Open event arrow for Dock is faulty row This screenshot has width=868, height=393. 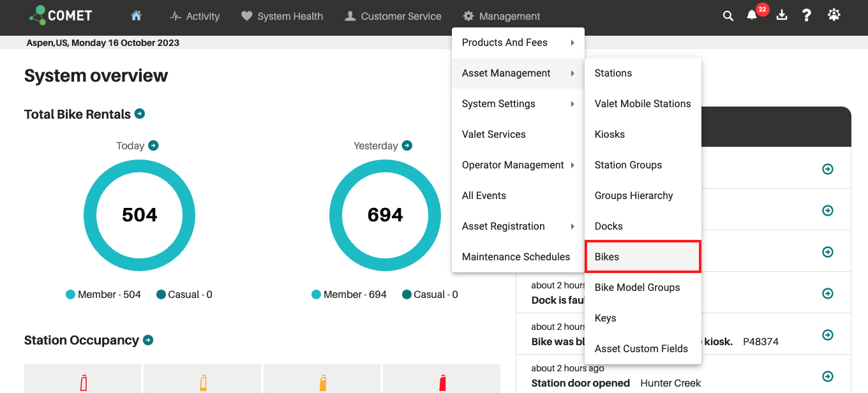click(x=828, y=293)
